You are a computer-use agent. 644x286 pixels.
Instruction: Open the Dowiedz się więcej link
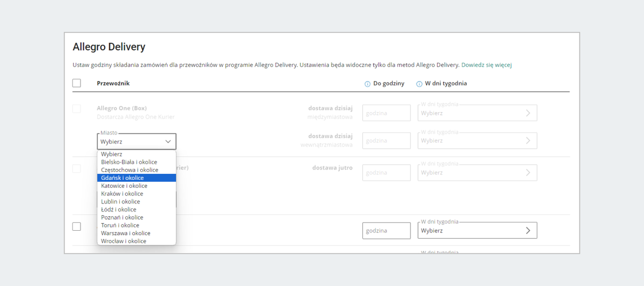click(486, 65)
